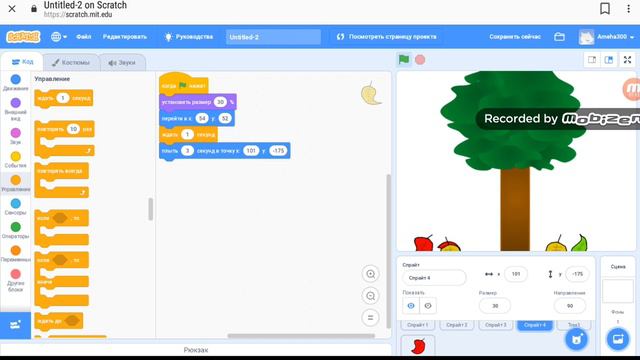Edit the sprite Направление field

[x=570, y=306]
